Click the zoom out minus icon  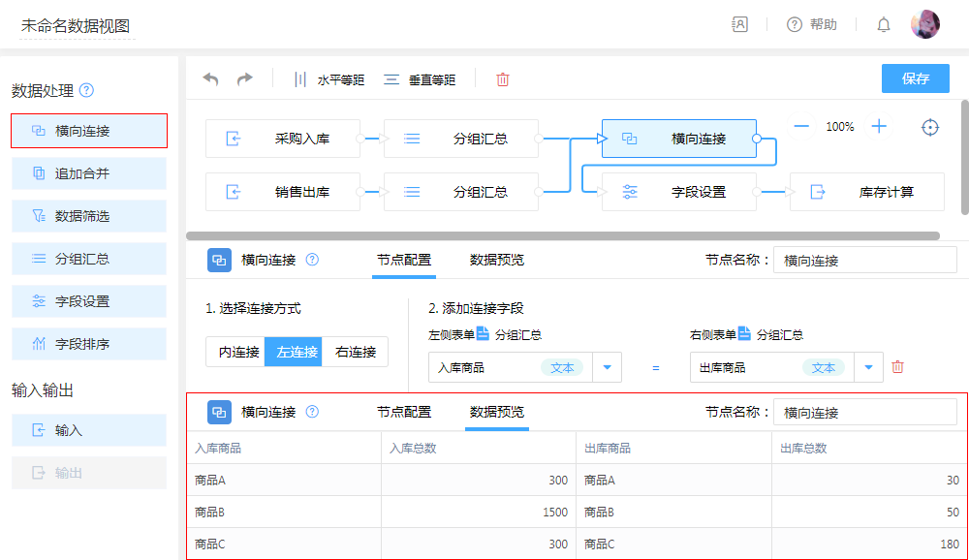click(x=801, y=126)
